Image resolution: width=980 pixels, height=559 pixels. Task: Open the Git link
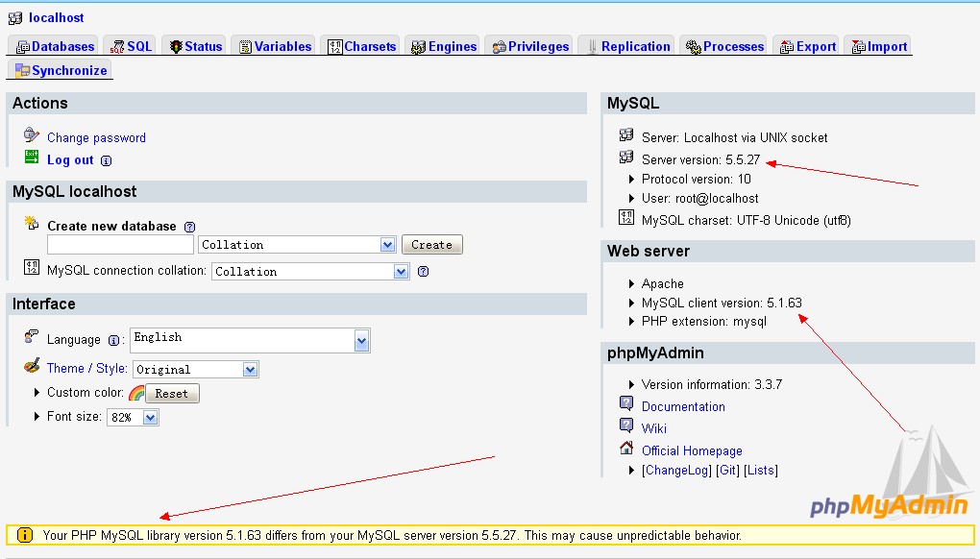[727, 470]
